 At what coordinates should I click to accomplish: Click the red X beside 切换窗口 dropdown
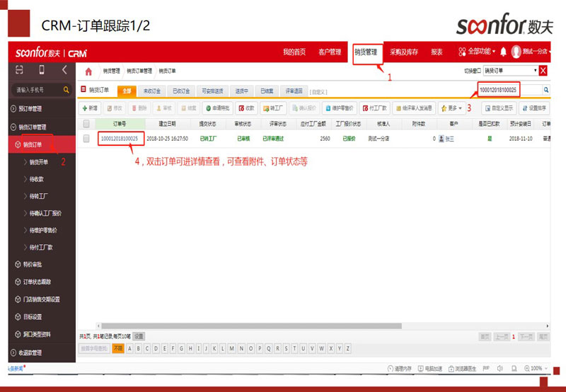click(543, 71)
